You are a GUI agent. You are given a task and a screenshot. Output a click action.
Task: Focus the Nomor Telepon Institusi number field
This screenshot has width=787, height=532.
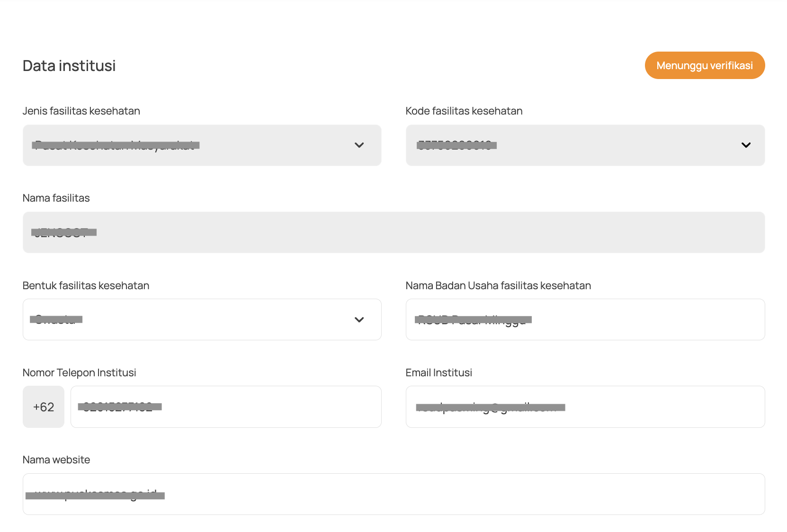click(226, 407)
